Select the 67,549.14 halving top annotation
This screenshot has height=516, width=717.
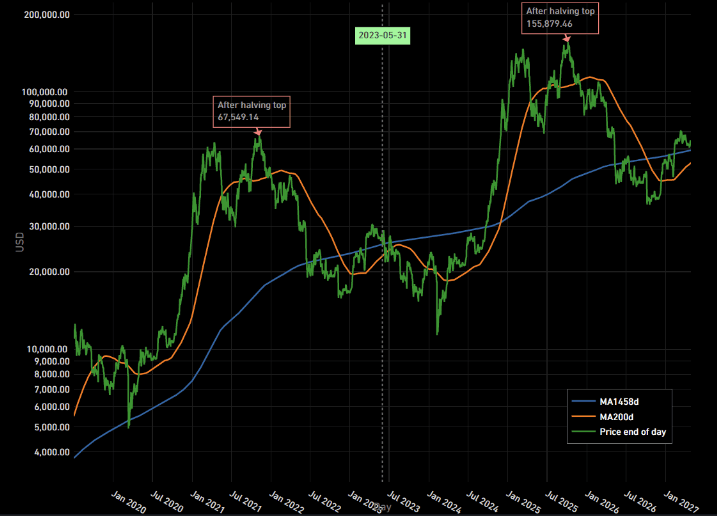click(x=253, y=111)
